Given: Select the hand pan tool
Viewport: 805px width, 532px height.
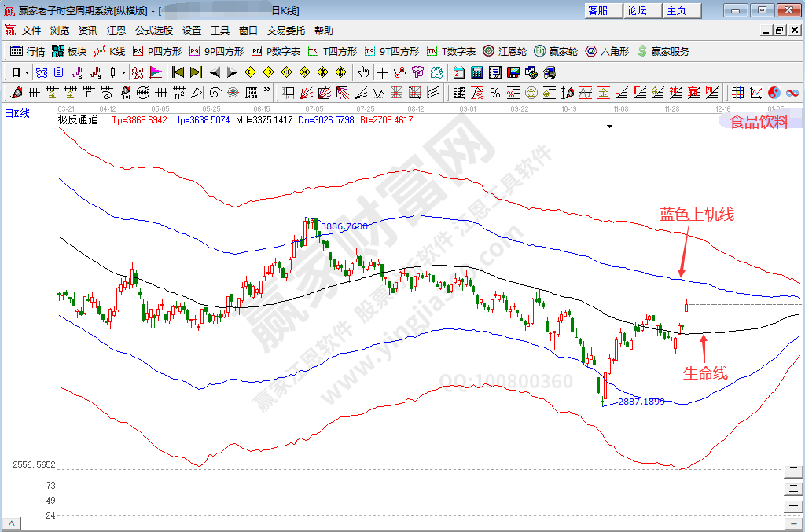Looking at the screenshot, I should point(363,72).
